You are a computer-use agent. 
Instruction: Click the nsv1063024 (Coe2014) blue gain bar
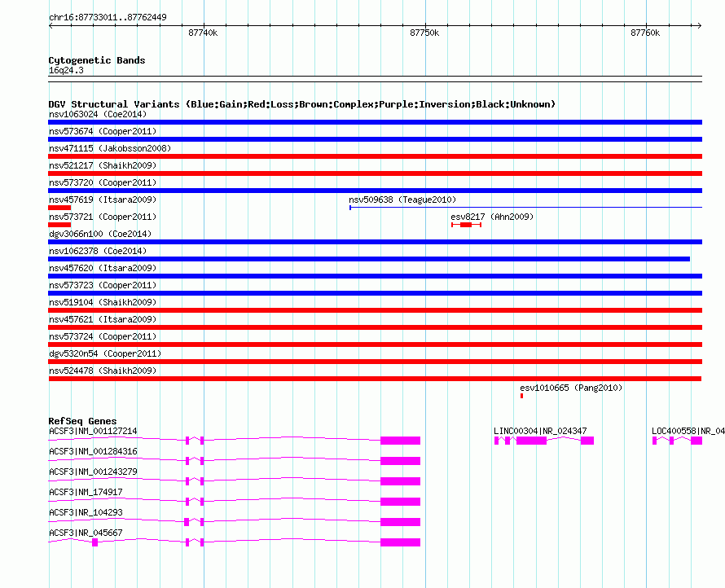(375, 122)
